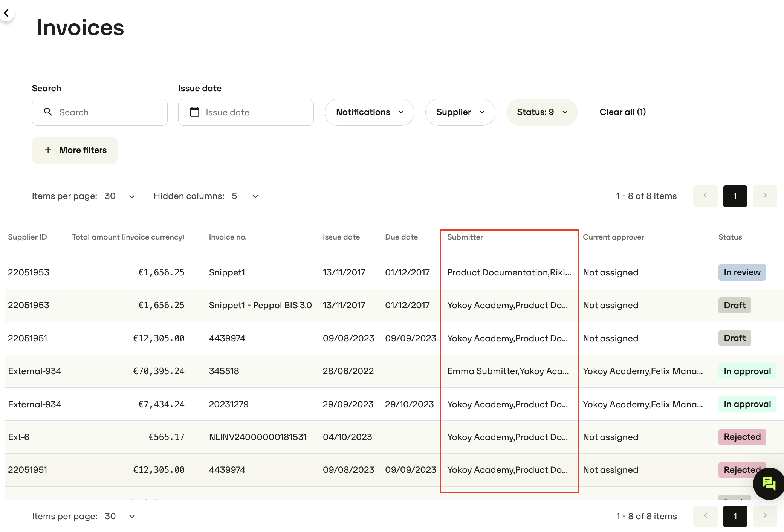
Task: Click submitter Emma Submitter,Yokoy Aca...
Action: [508, 371]
